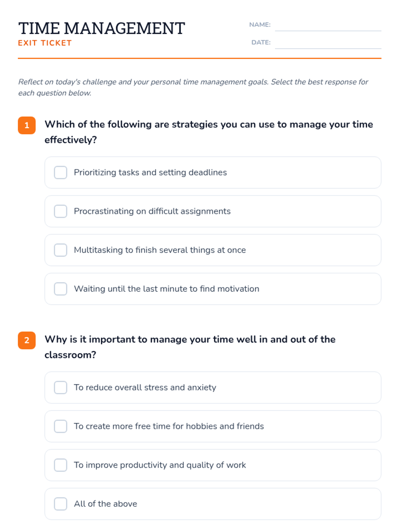
Task: Check 'Waiting until the last minute' option
Action: (61, 289)
